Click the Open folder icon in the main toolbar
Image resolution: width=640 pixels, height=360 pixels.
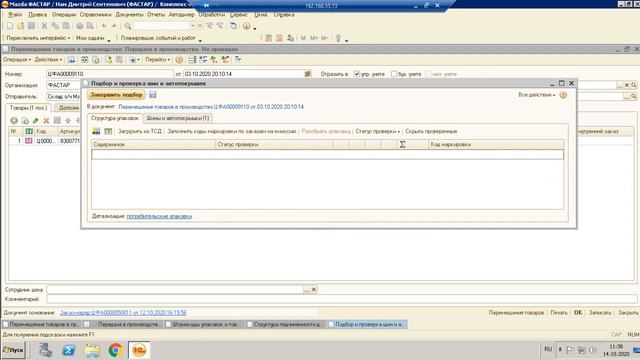pyautogui.click(x=20, y=26)
